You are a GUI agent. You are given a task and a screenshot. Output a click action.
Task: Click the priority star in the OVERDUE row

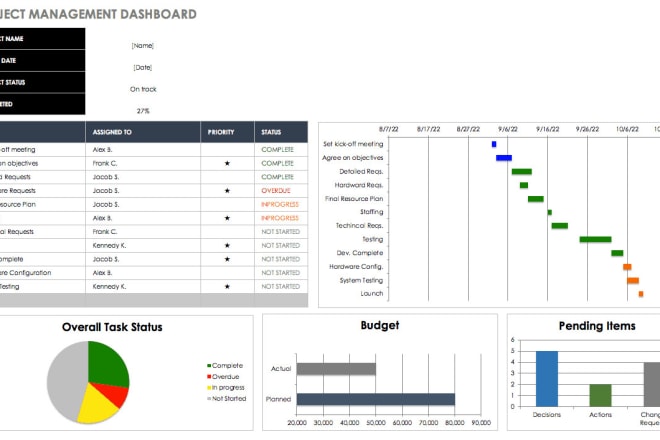pyautogui.click(x=227, y=191)
